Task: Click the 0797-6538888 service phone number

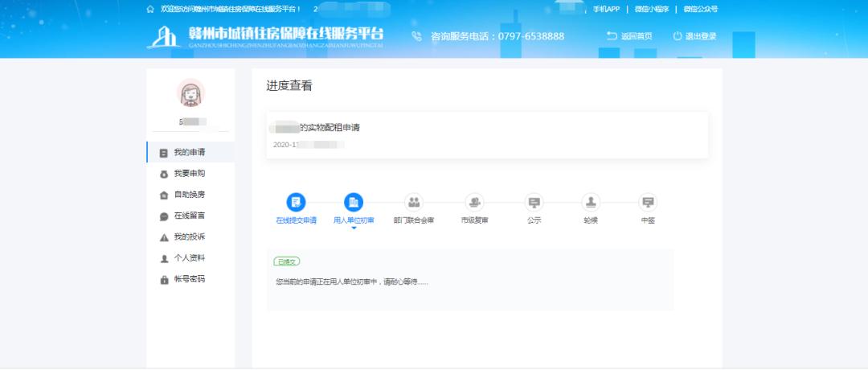Action: click(x=531, y=36)
